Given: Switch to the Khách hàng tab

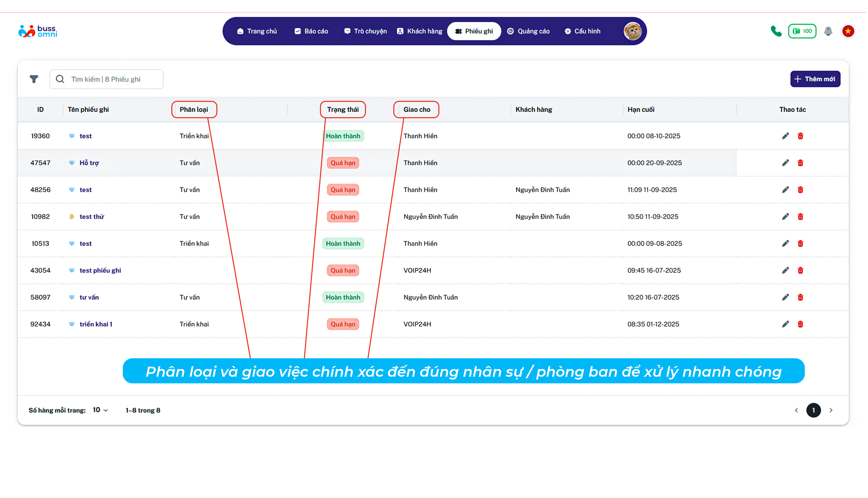Looking at the screenshot, I should (x=420, y=31).
